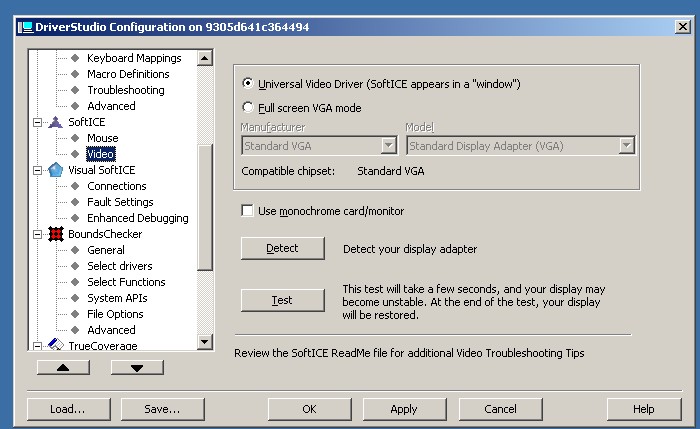The height and width of the screenshot is (429, 700).
Task: Open Select Functions page
Action: pos(126,282)
